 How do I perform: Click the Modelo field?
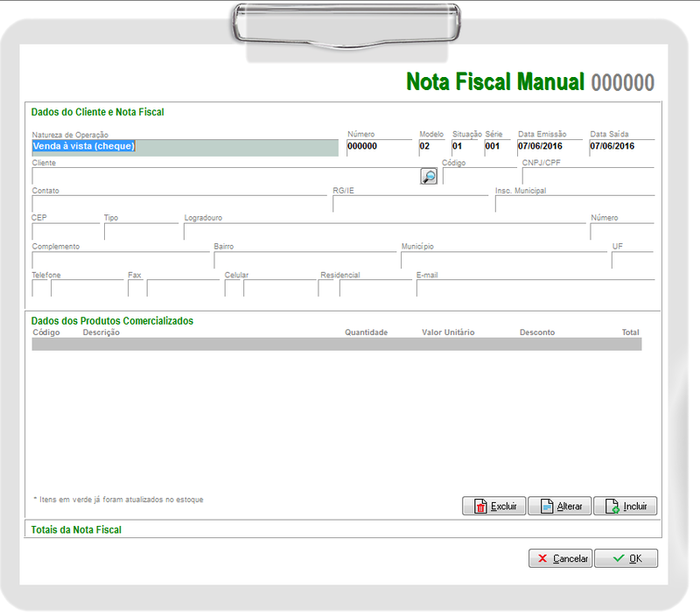[x=431, y=147]
